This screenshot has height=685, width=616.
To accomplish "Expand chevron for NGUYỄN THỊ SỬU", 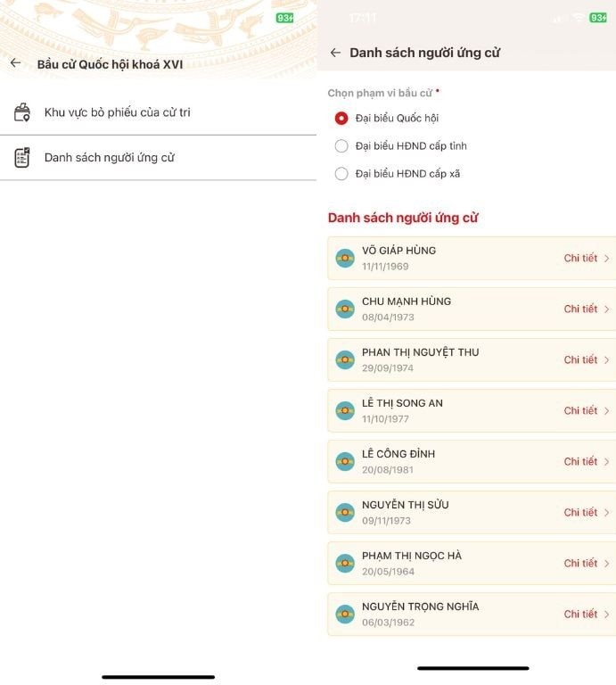I will (606, 513).
